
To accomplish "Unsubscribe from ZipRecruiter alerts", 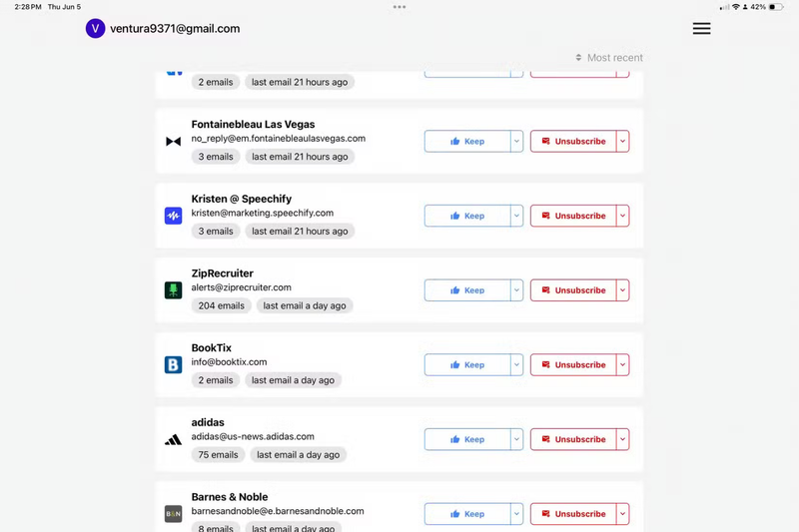I will click(x=572, y=290).
